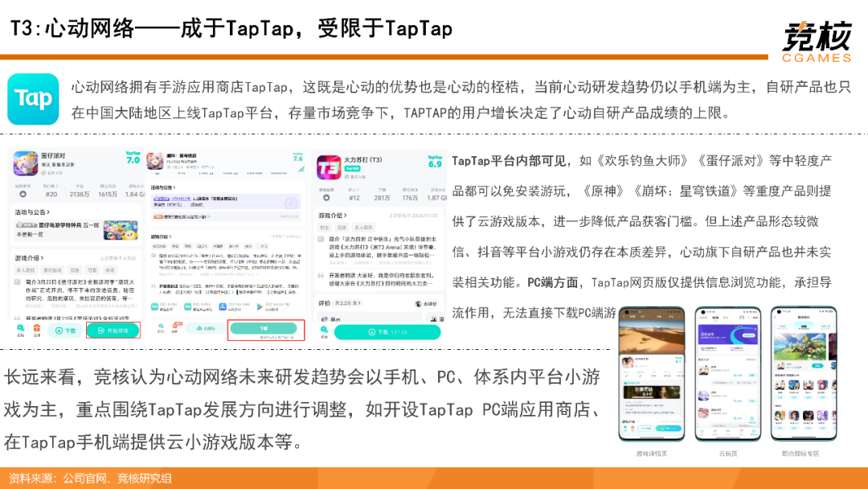This screenshot has height=489, width=868.
Task: Open the 游戏详情页 phone screenshot
Action: pyautogui.click(x=652, y=374)
